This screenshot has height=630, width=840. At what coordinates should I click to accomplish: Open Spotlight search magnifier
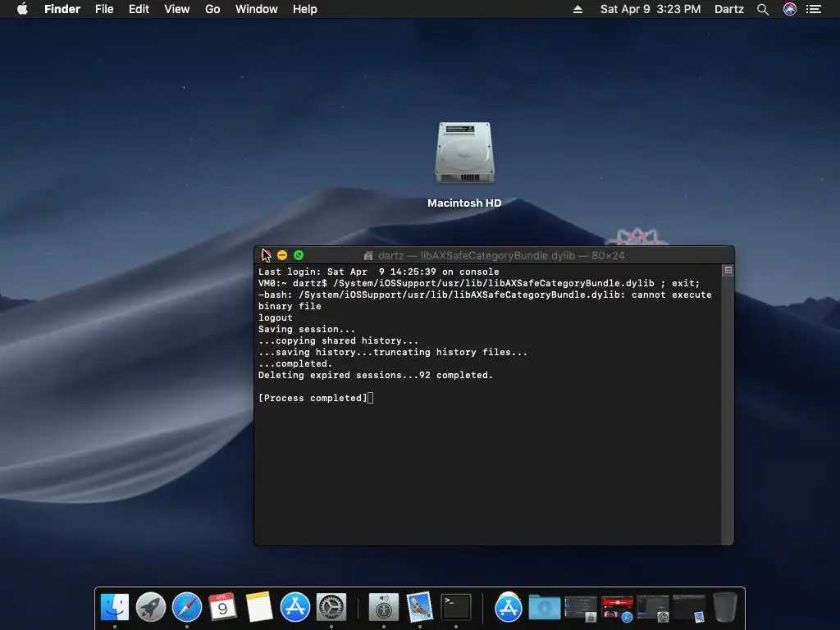[x=763, y=9]
